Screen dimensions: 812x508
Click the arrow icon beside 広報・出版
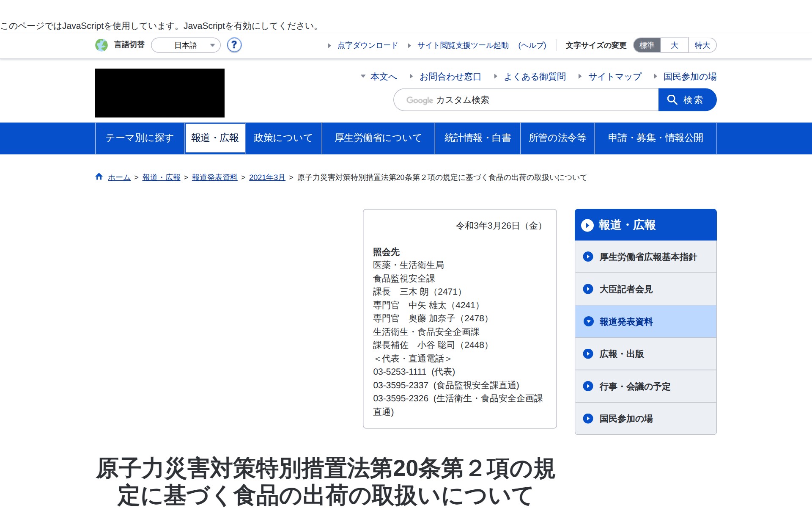tap(588, 354)
